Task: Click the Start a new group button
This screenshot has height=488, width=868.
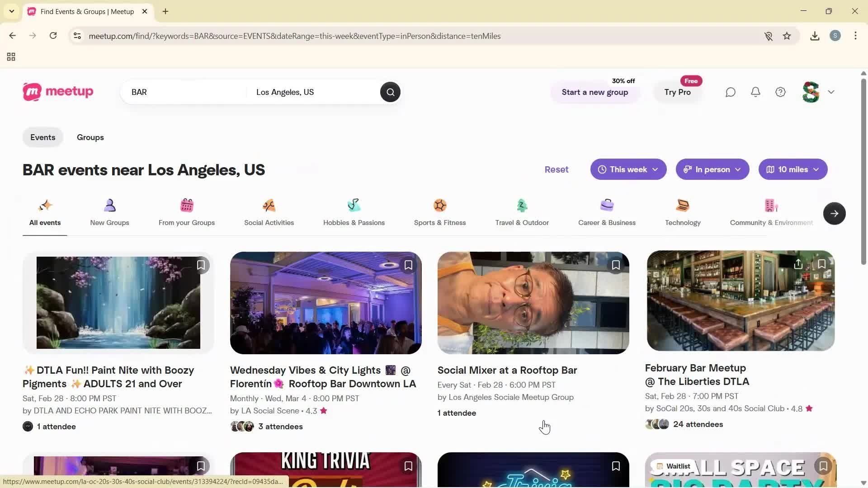Action: point(594,92)
